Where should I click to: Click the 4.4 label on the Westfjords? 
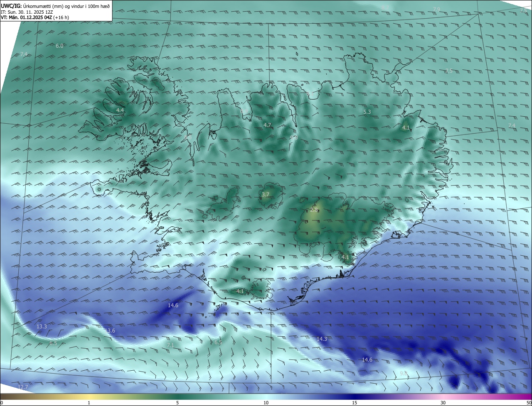click(x=120, y=110)
